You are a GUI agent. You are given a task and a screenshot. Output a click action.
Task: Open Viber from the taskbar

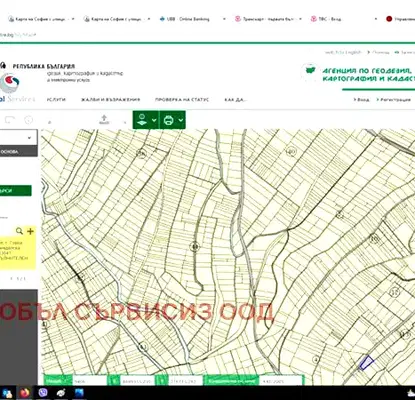pos(43,393)
